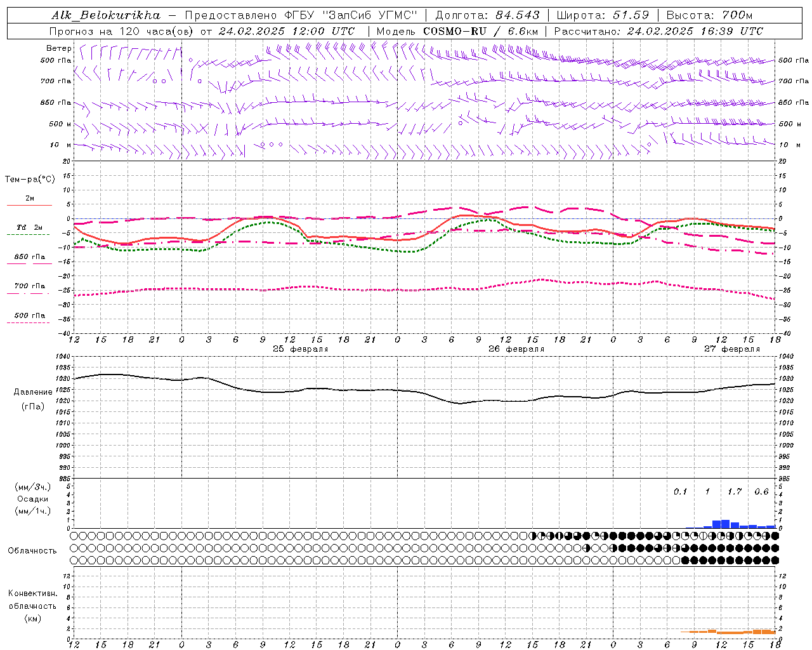
Task: Select the 26 февраля date label
Action: point(516,349)
